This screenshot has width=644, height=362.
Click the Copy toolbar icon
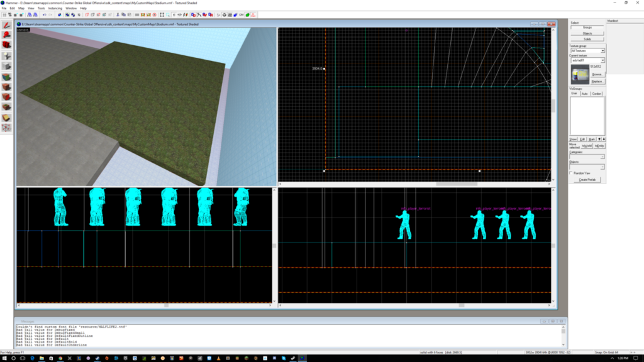124,15
